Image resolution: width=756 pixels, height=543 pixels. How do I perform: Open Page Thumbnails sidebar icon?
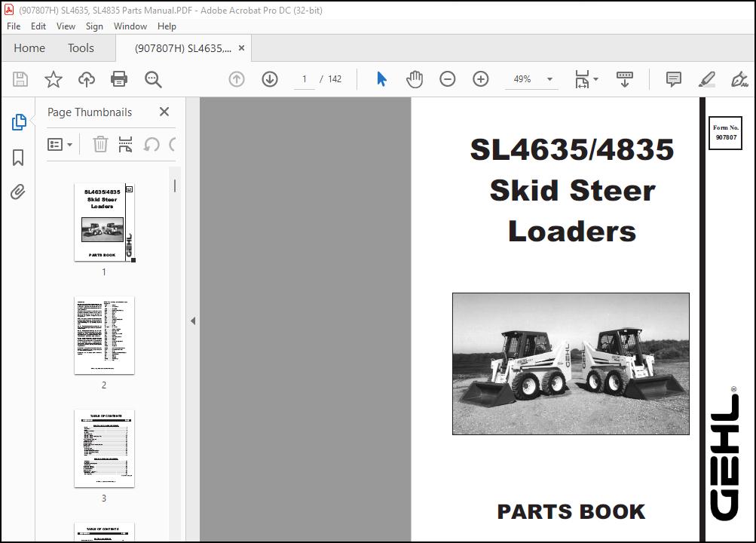(18, 122)
